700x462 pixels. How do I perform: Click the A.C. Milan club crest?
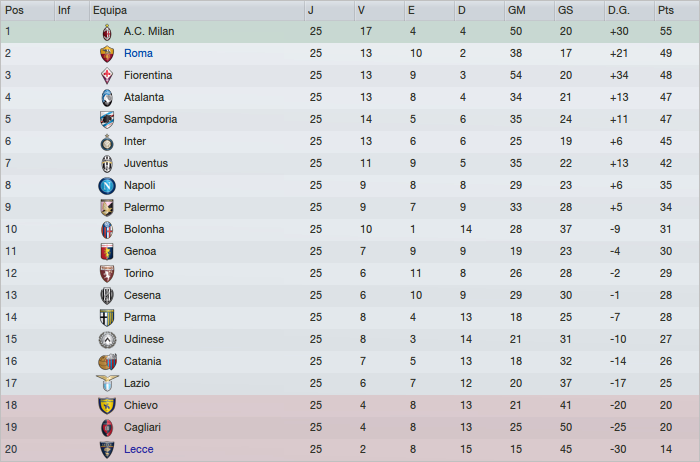107,31
